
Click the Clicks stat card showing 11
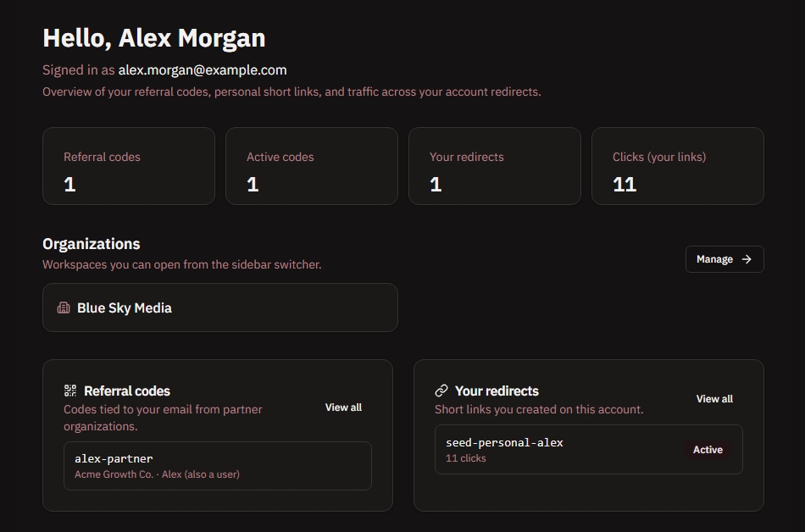677,166
